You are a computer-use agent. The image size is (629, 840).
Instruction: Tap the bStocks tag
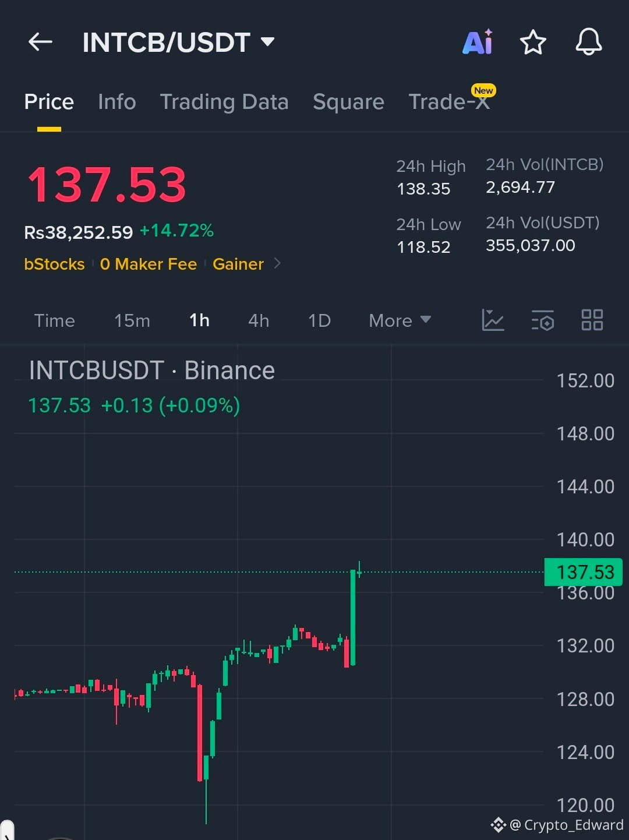click(54, 264)
